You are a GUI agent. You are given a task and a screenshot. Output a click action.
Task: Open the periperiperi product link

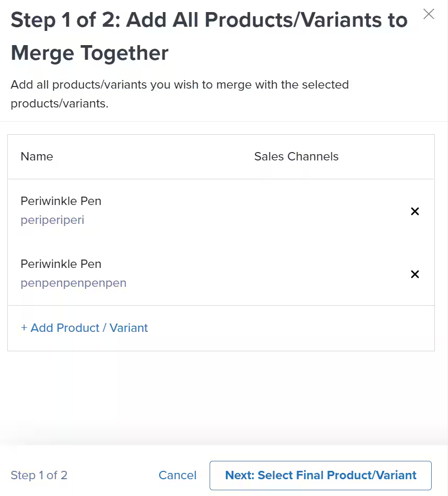(x=52, y=220)
